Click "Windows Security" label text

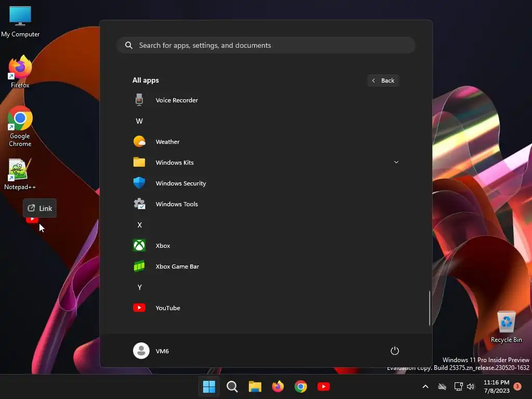click(181, 183)
